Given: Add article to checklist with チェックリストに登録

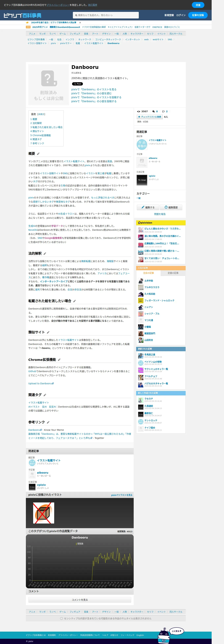Looking at the screenshot, I should pyautogui.click(x=149, y=117).
